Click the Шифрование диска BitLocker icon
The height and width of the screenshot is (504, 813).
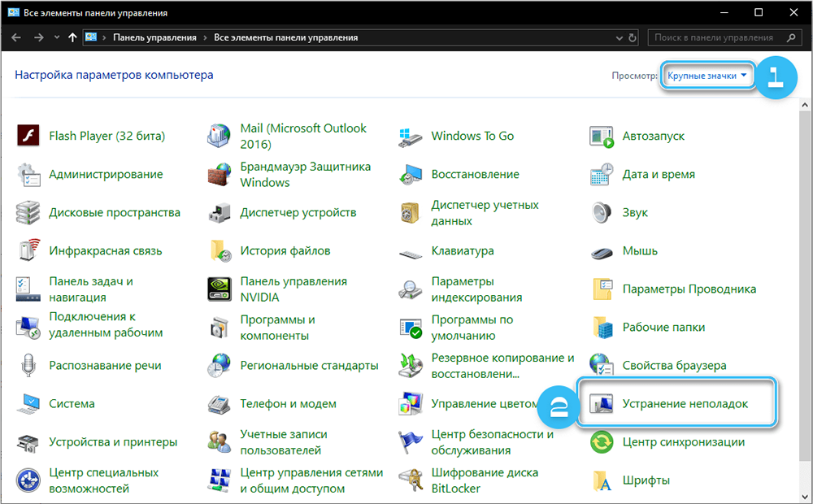411,480
